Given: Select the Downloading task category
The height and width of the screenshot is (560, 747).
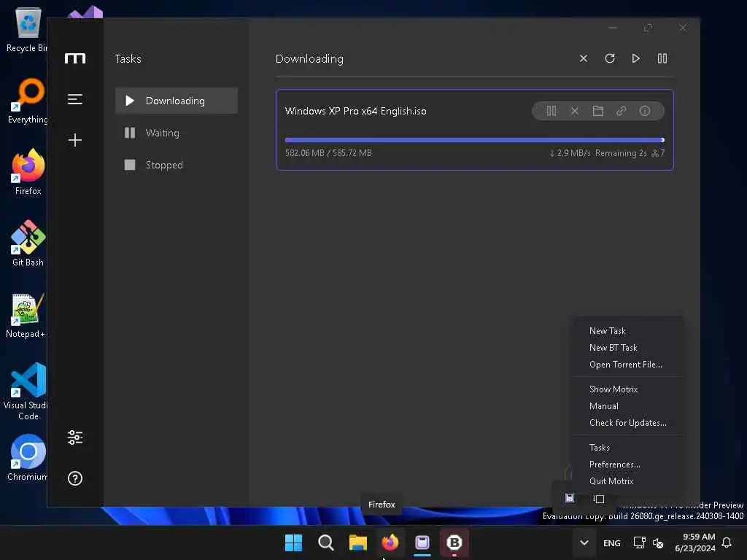Looking at the screenshot, I should (x=177, y=101).
